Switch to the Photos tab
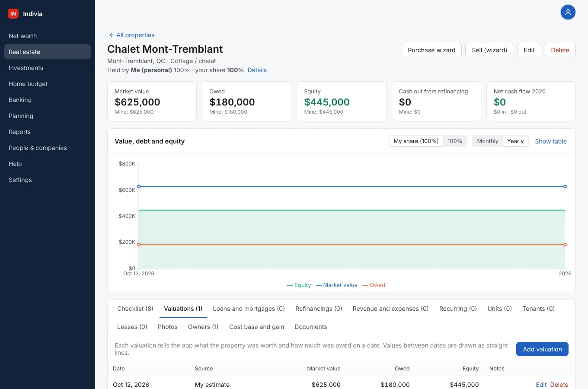This screenshot has width=588, height=389. pos(168,327)
